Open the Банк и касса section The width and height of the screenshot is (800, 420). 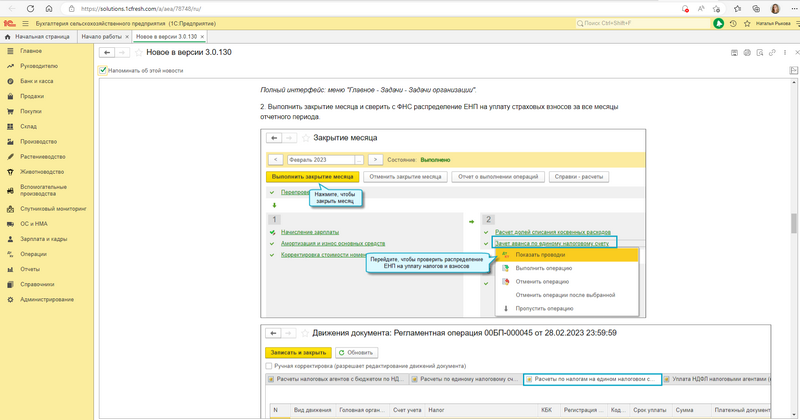pos(36,81)
